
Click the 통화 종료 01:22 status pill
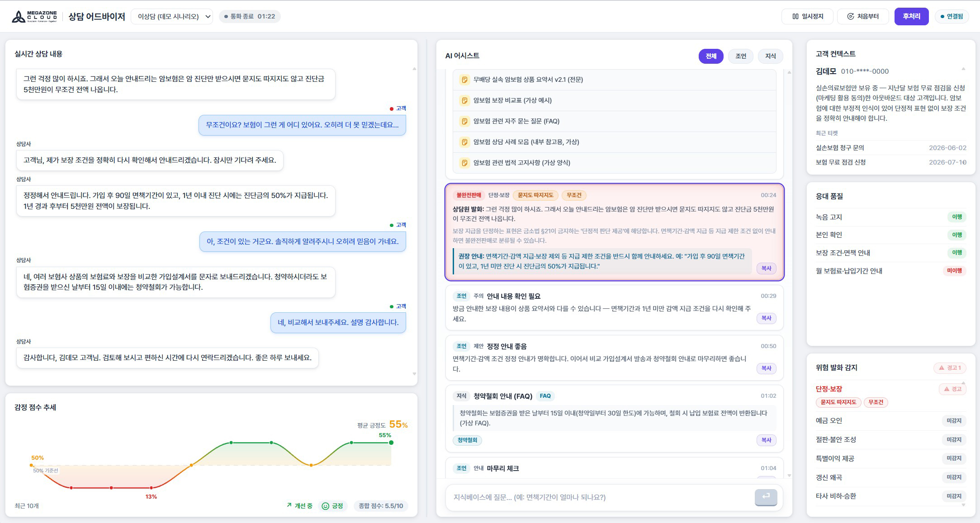[x=250, y=16]
